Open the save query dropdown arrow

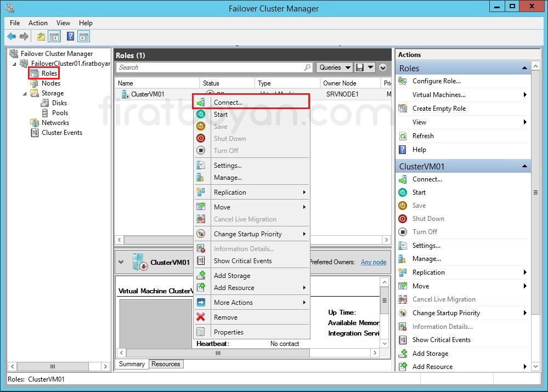coord(370,67)
